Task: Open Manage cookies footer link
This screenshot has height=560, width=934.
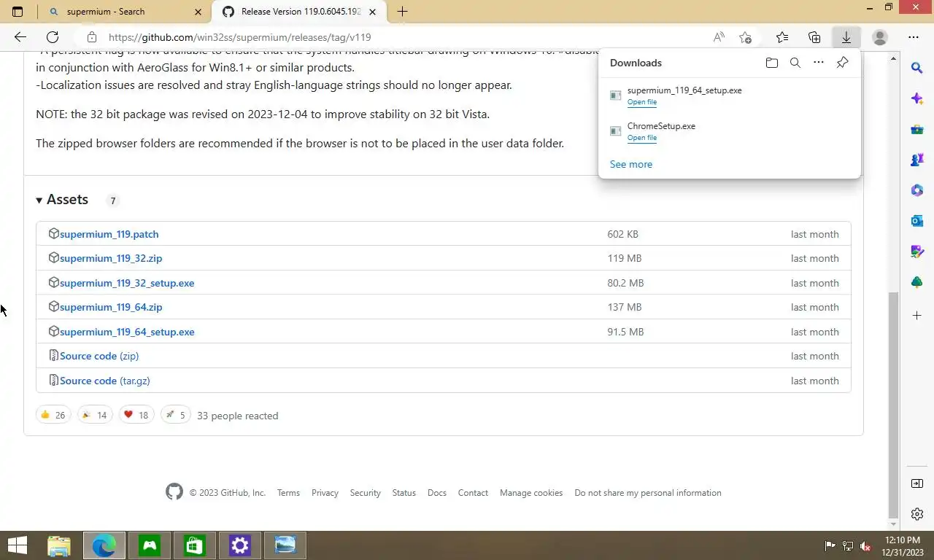Action: coord(531,493)
